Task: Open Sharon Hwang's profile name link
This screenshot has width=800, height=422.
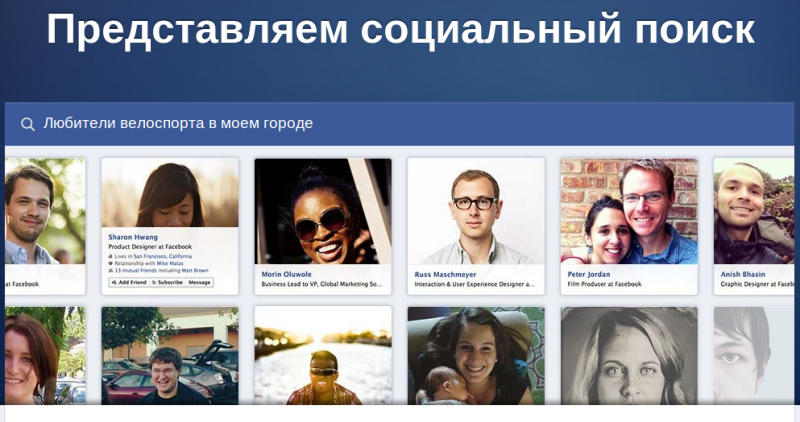Action: [x=133, y=237]
